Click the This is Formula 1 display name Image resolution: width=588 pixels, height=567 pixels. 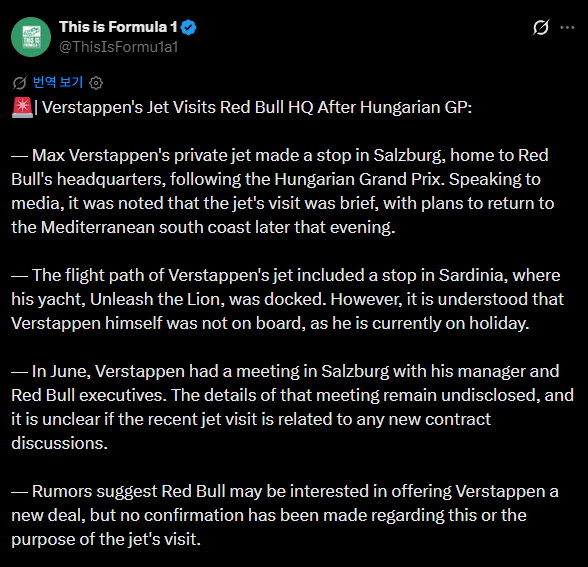118,27
